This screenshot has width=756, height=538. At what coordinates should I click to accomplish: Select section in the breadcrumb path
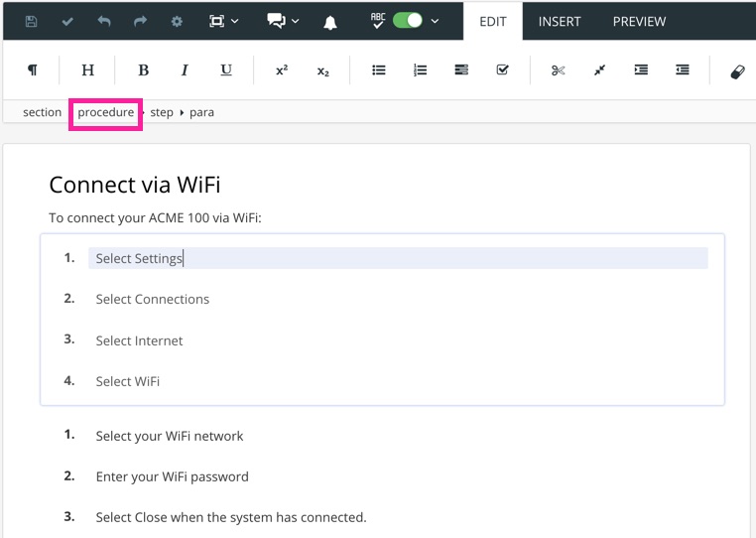43,112
